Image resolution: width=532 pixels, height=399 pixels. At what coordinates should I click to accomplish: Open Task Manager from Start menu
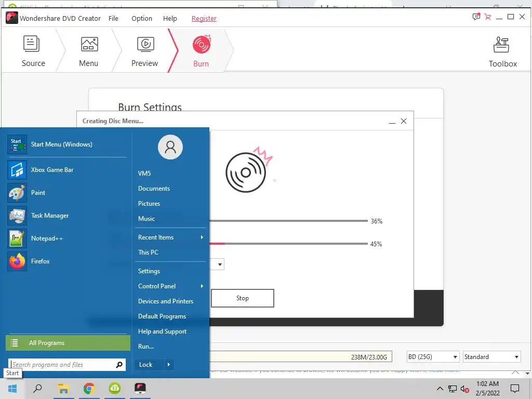(67, 216)
